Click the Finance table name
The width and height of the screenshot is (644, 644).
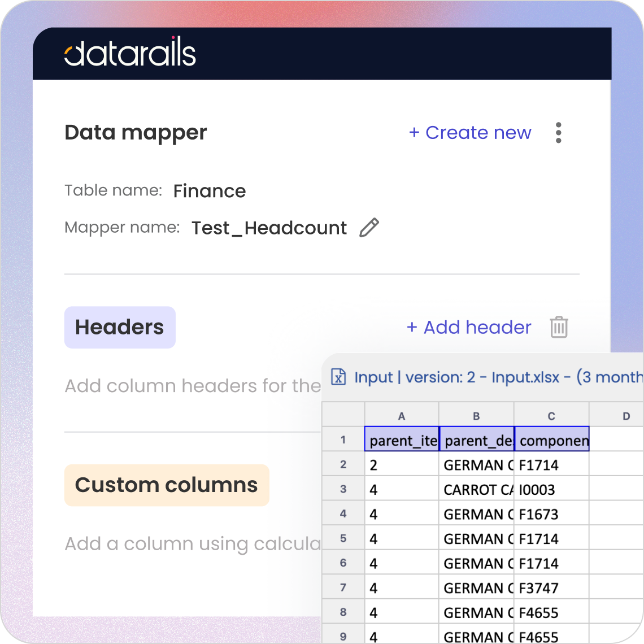pyautogui.click(x=210, y=191)
